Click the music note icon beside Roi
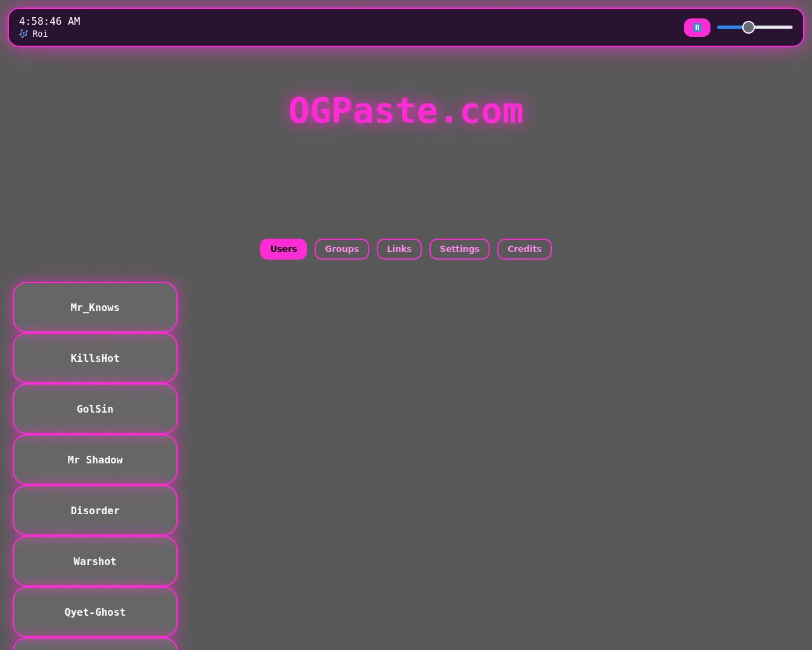The height and width of the screenshot is (650, 812). tap(23, 34)
